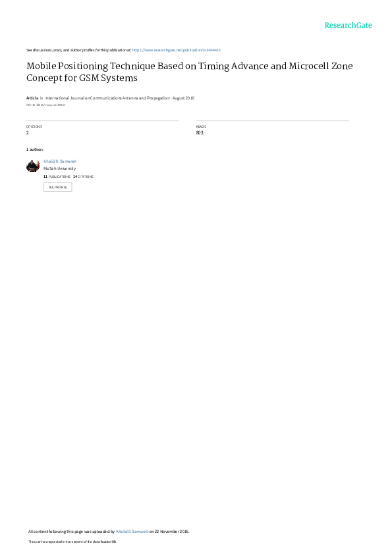View the author's 11 publications
This screenshot has height=554, width=392.
point(57,177)
